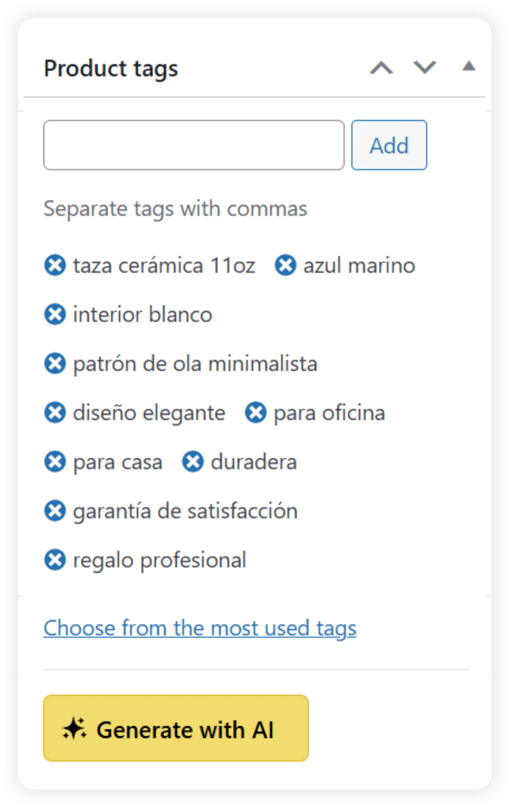Remove the 'interior blanco' tag
This screenshot has height=812, width=515.
pyautogui.click(x=55, y=314)
